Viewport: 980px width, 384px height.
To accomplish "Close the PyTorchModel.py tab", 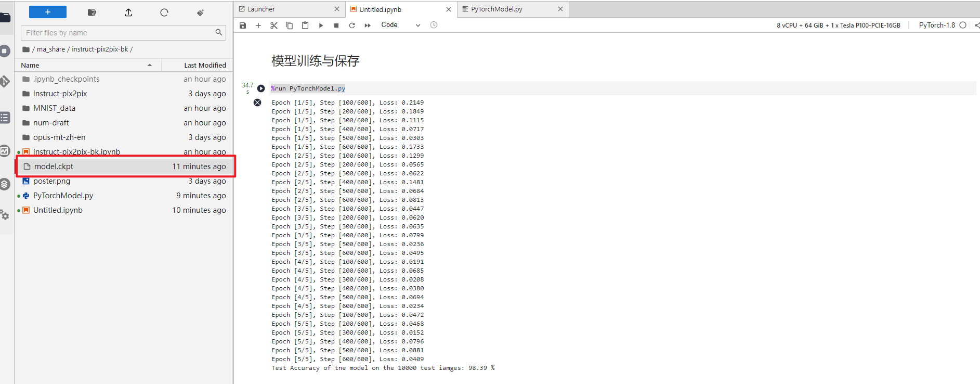I will [x=560, y=9].
